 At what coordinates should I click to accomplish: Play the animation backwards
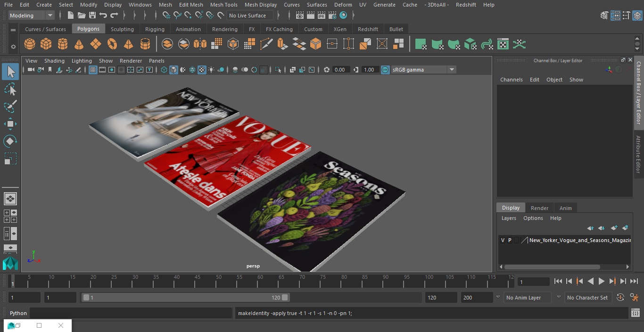[590, 281]
